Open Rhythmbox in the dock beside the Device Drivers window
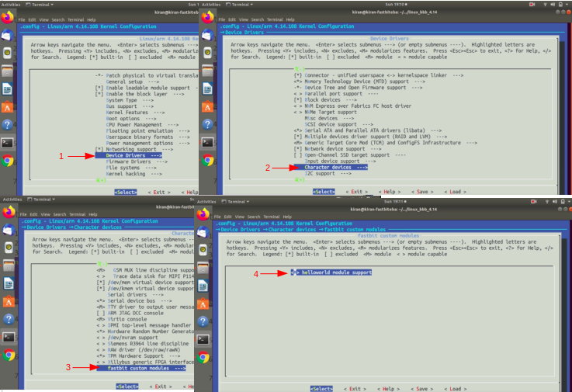 pos(207,53)
